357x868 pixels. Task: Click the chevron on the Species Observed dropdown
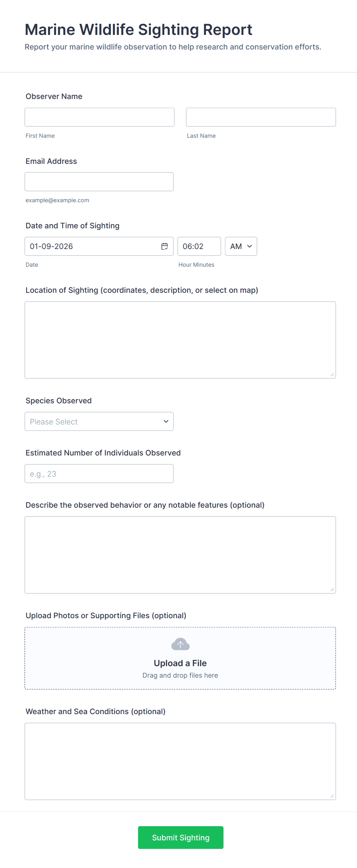pos(166,421)
